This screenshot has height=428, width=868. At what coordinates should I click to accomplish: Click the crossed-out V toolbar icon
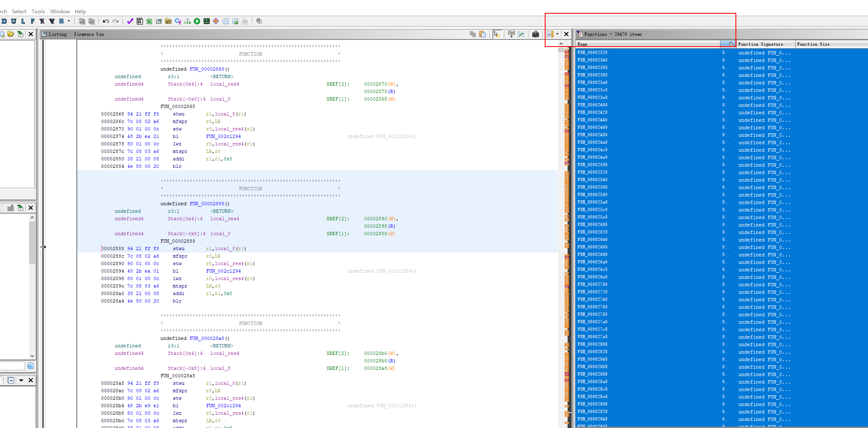click(52, 21)
